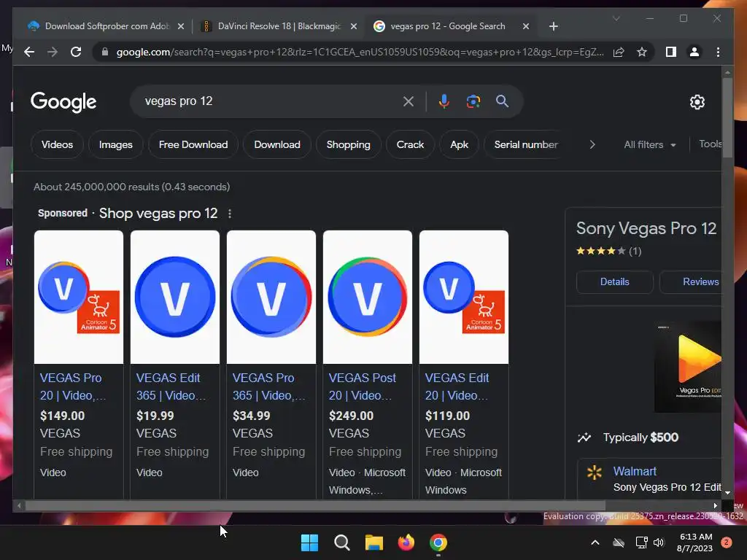Select Crack filter chip

pos(410,145)
